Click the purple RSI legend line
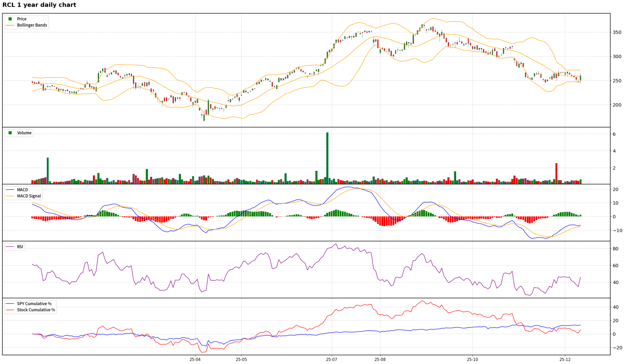Screen dimensions: 625x364 click(x=10, y=247)
